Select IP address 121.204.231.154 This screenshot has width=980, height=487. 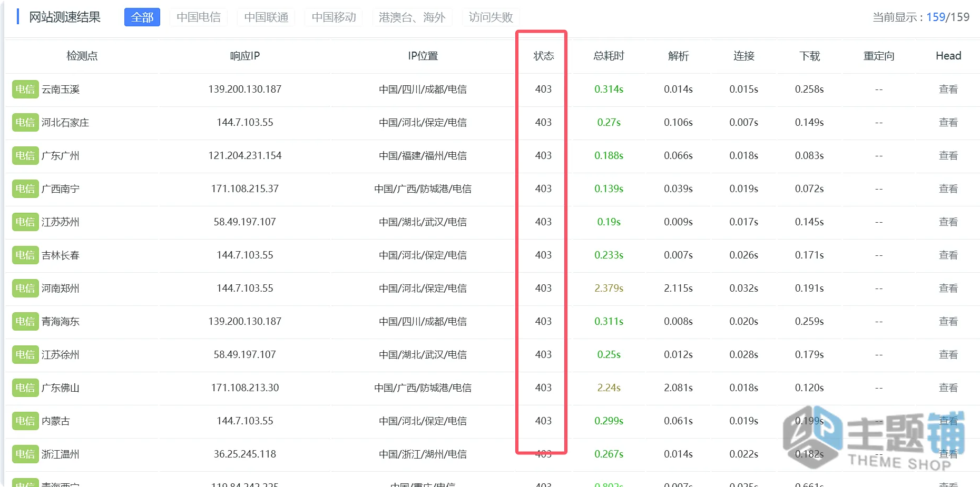pyautogui.click(x=245, y=156)
